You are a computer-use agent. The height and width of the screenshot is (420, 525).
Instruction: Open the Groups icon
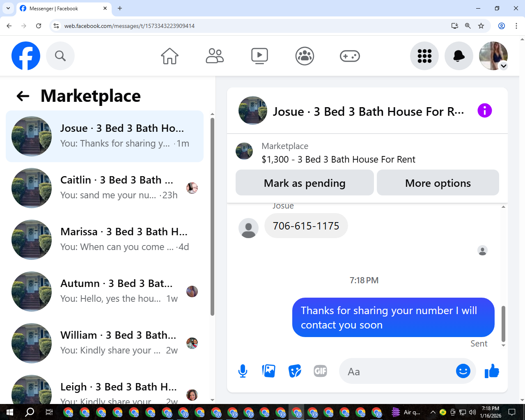[305, 56]
